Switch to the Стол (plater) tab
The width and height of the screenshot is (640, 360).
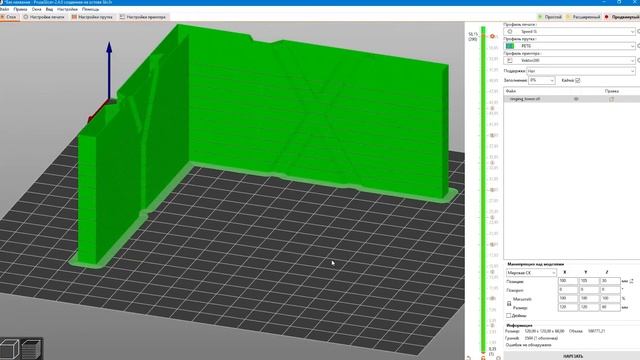point(9,17)
